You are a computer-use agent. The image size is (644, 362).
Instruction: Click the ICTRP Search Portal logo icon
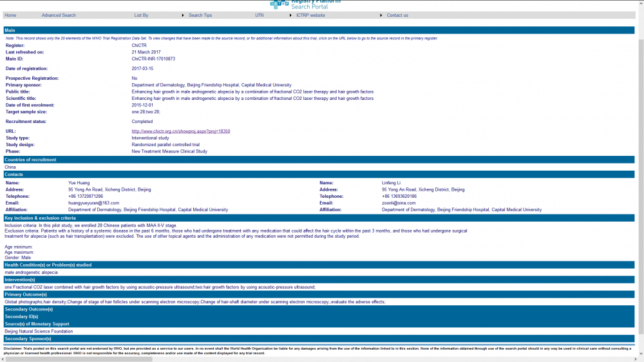click(279, 4)
